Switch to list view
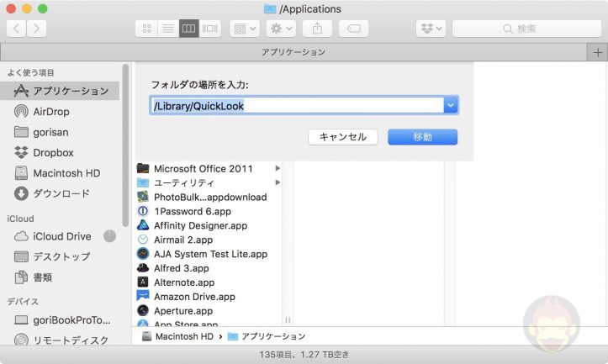The image size is (608, 364). [x=168, y=29]
